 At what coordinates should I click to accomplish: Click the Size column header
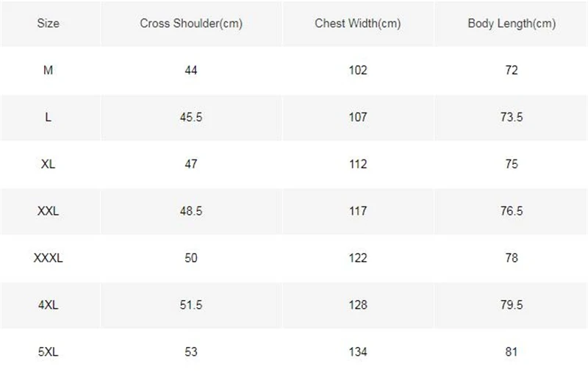tap(48, 24)
